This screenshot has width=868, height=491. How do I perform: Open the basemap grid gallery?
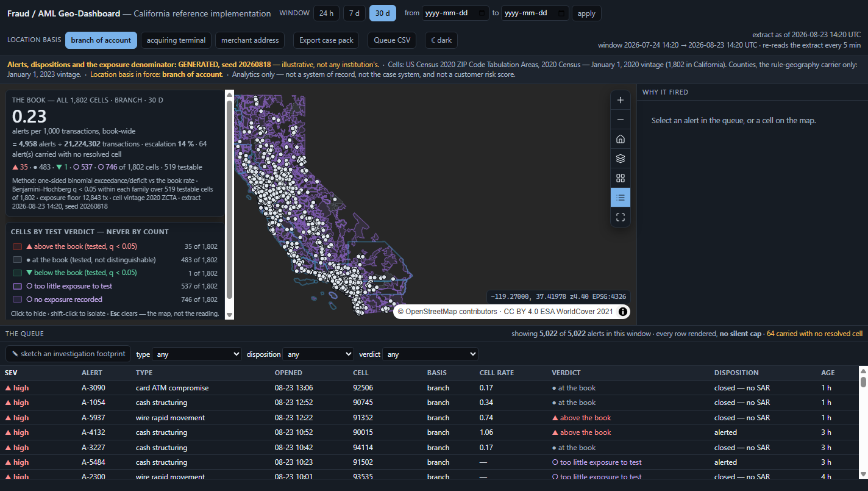tap(621, 178)
